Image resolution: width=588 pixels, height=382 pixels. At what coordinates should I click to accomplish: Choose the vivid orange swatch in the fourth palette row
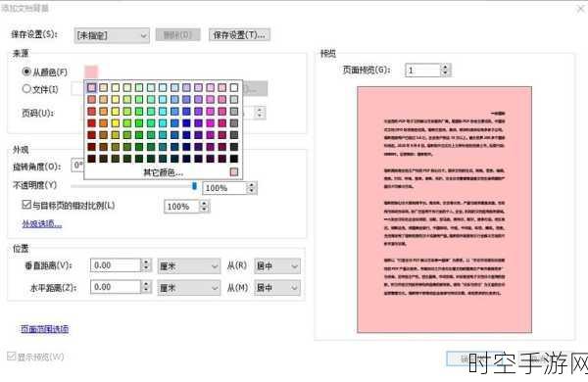click(x=104, y=123)
